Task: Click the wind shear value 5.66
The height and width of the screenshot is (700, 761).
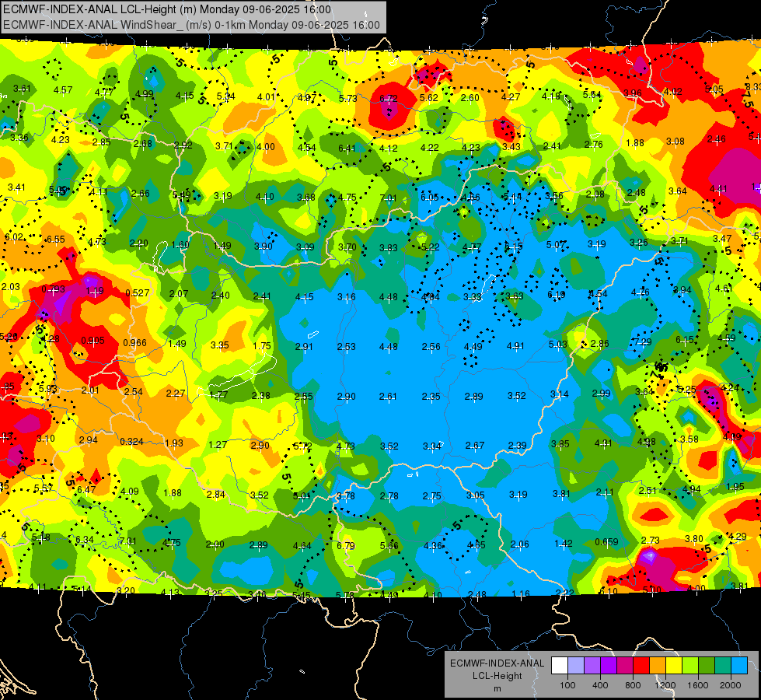Action: pyautogui.click(x=389, y=545)
